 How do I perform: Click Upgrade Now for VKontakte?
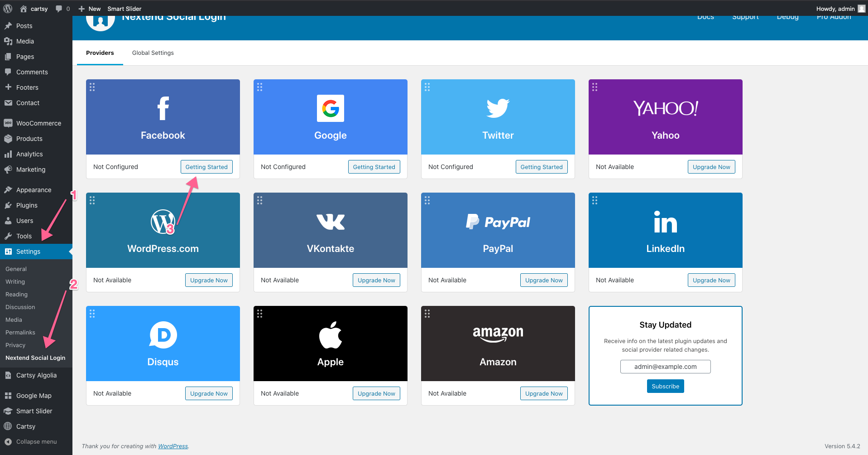click(x=376, y=280)
